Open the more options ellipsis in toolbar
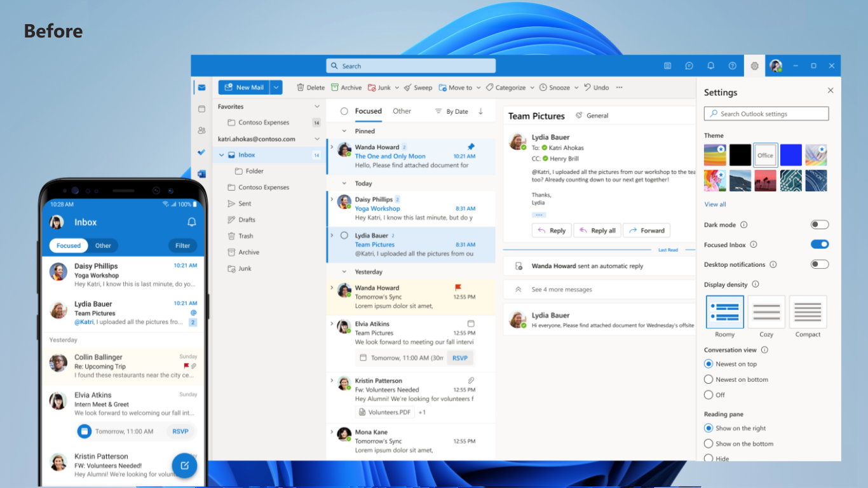The image size is (868, 488). 620,88
